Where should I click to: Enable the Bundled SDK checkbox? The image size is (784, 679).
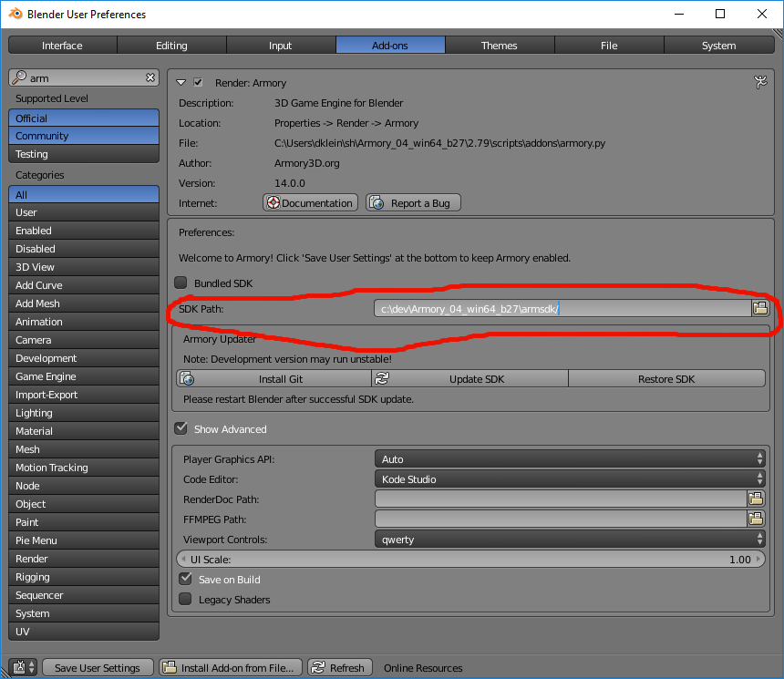[x=181, y=283]
